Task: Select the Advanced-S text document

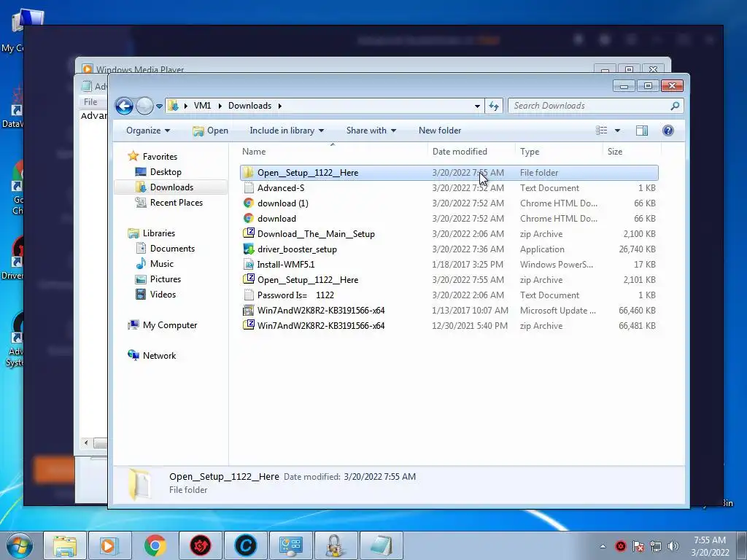Action: point(449,188)
